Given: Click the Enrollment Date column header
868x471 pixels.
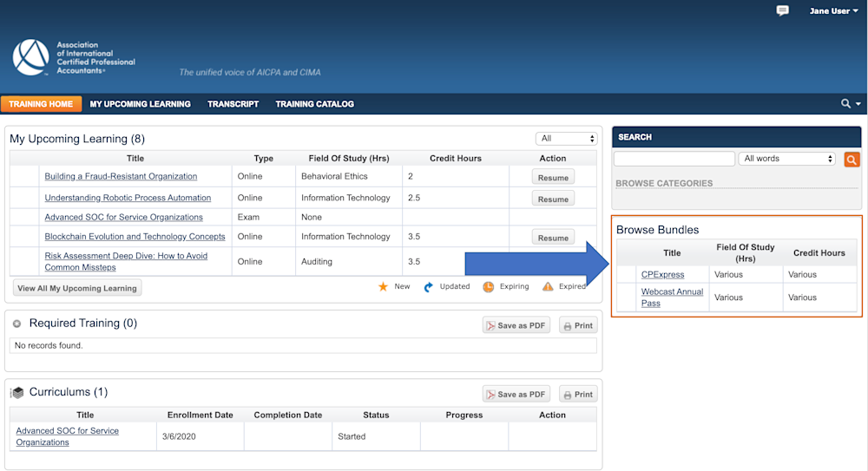Looking at the screenshot, I should 201,415.
